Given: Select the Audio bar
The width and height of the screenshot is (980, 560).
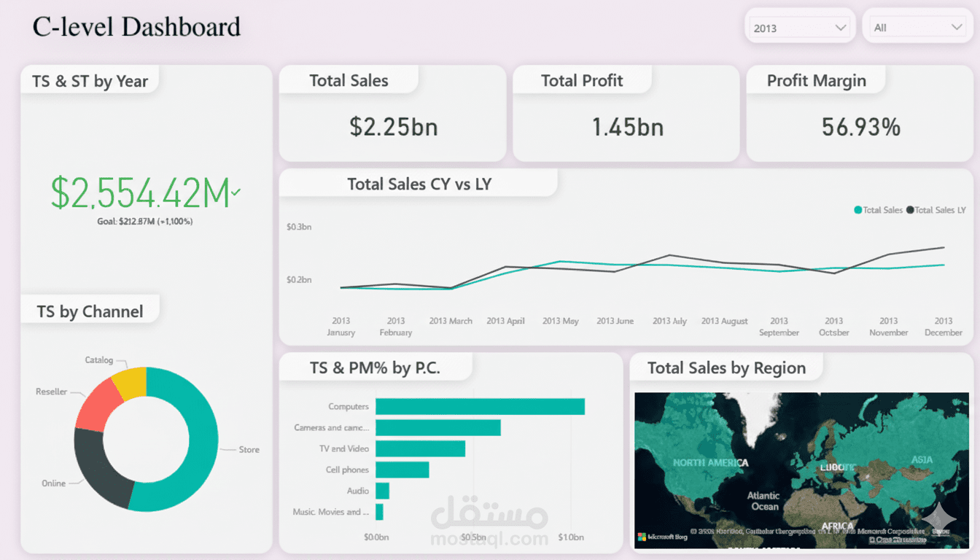Looking at the screenshot, I should 382,491.
